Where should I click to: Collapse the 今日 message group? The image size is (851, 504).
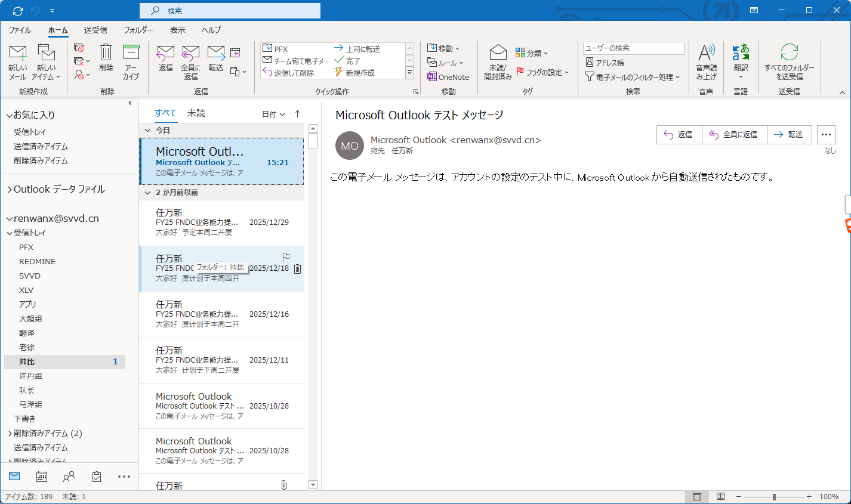tap(147, 130)
